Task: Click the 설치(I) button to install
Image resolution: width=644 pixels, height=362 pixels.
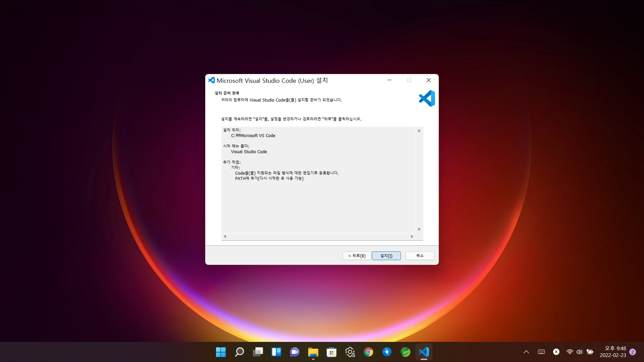Action: tap(386, 255)
